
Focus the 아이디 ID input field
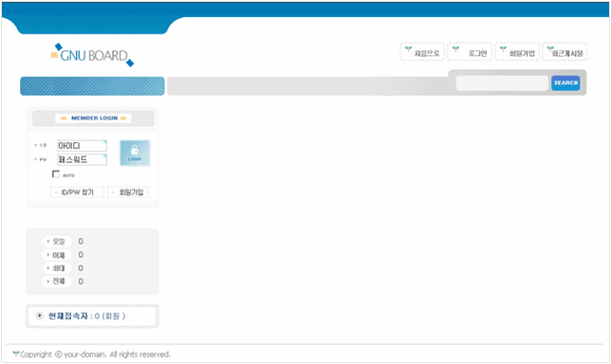pyautogui.click(x=82, y=146)
